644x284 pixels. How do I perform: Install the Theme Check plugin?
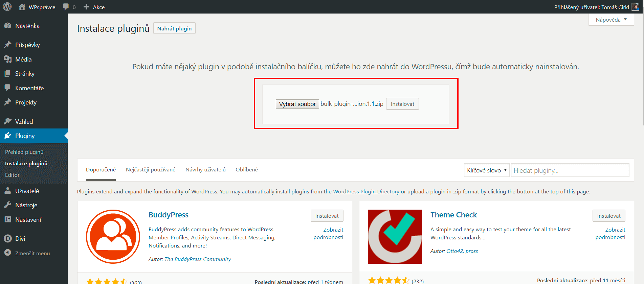[x=609, y=216]
